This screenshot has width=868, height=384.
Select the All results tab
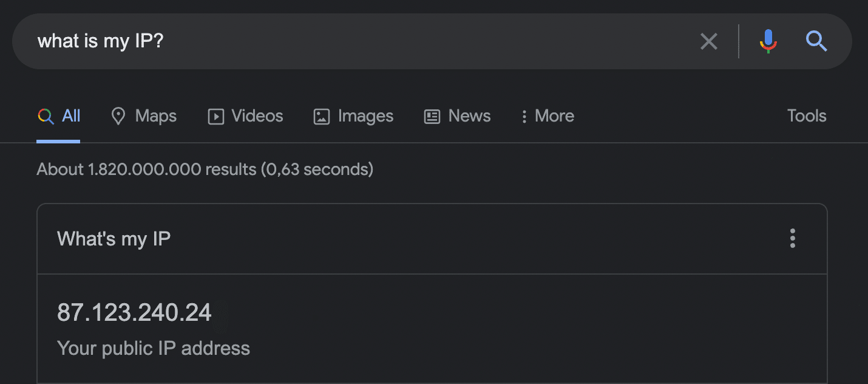click(58, 116)
